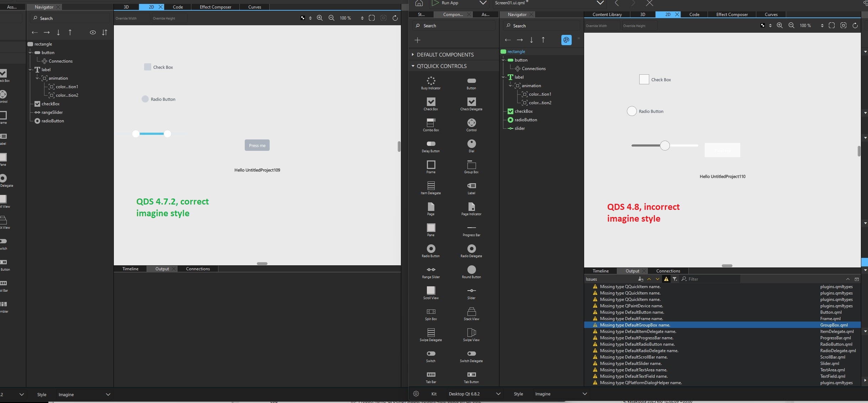
Task: Collapse QTQUICK CONTROLS section
Action: (413, 66)
